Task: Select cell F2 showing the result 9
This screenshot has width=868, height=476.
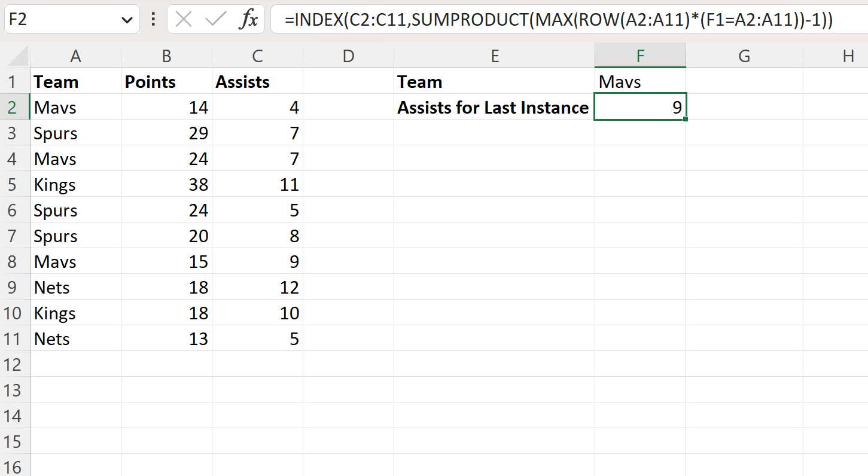Action: tap(640, 108)
